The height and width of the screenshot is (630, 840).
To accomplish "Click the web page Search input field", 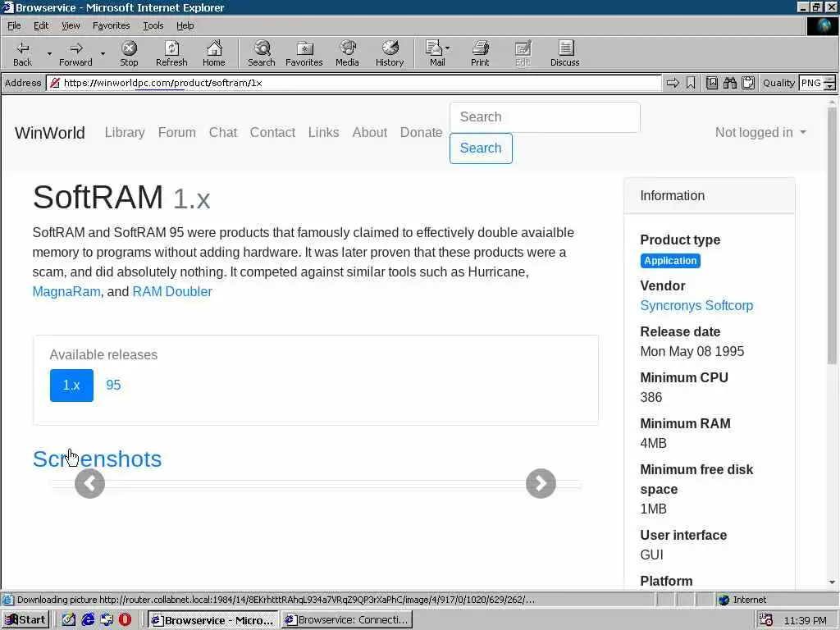I will 545,117.
